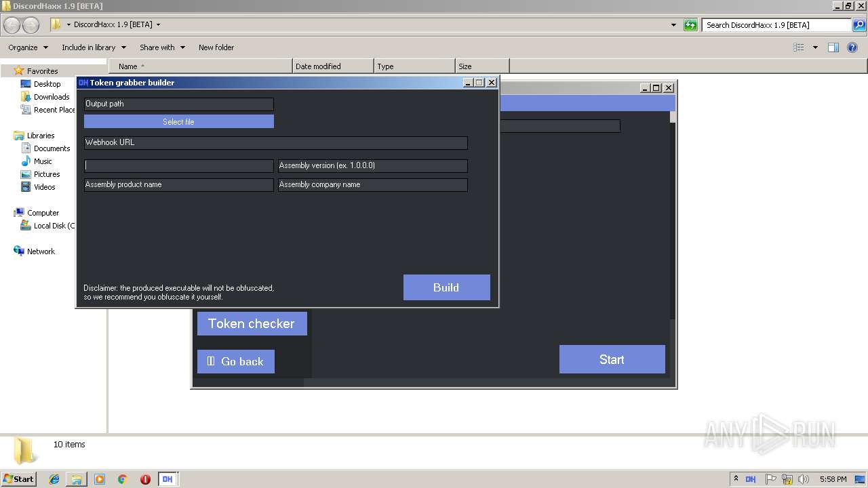This screenshot has width=868, height=488.
Task: Click the network tray icon
Action: tap(787, 479)
